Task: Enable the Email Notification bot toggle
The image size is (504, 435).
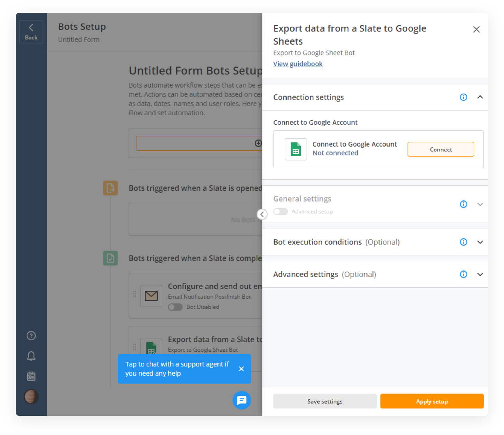Action: click(175, 307)
